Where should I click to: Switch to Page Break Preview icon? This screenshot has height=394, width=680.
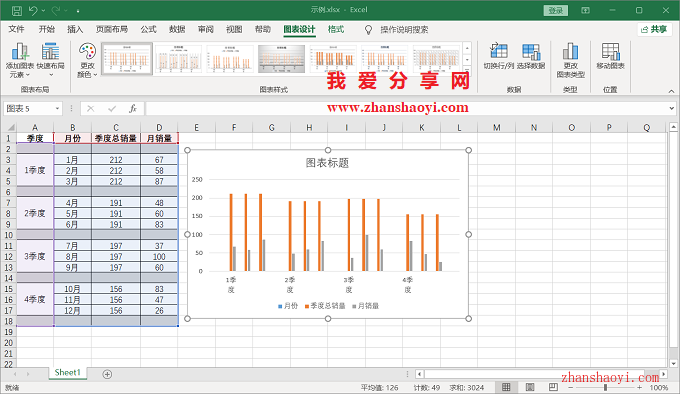pyautogui.click(x=553, y=387)
